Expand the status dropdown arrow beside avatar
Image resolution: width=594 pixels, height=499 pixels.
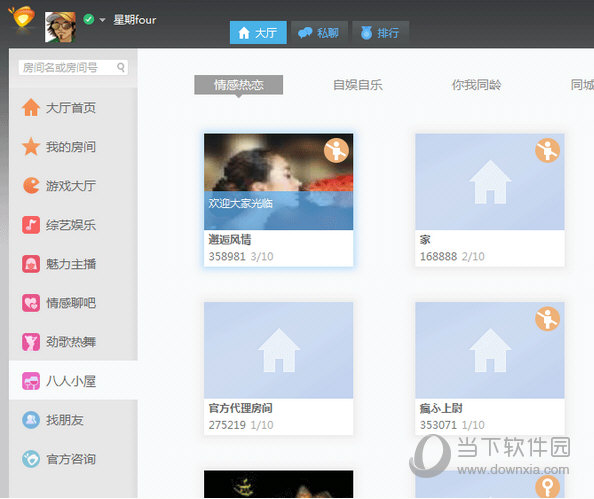click(102, 20)
